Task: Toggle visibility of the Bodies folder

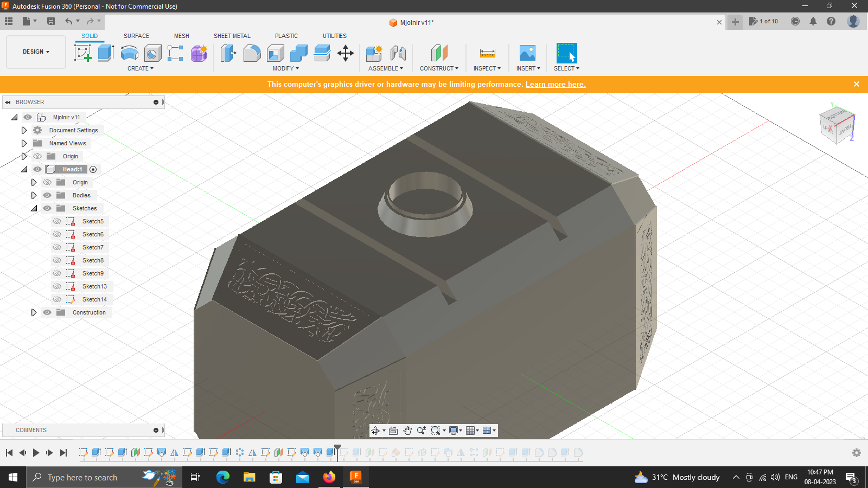Action: (x=47, y=195)
